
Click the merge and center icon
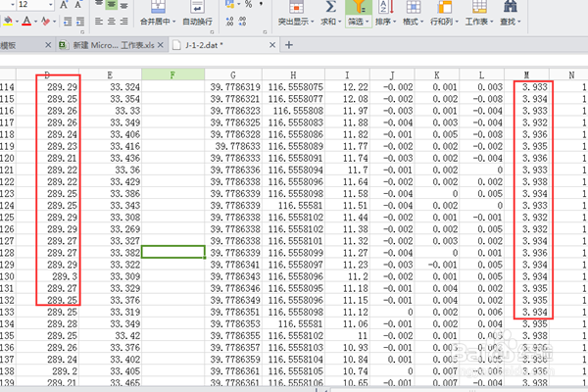click(158, 7)
